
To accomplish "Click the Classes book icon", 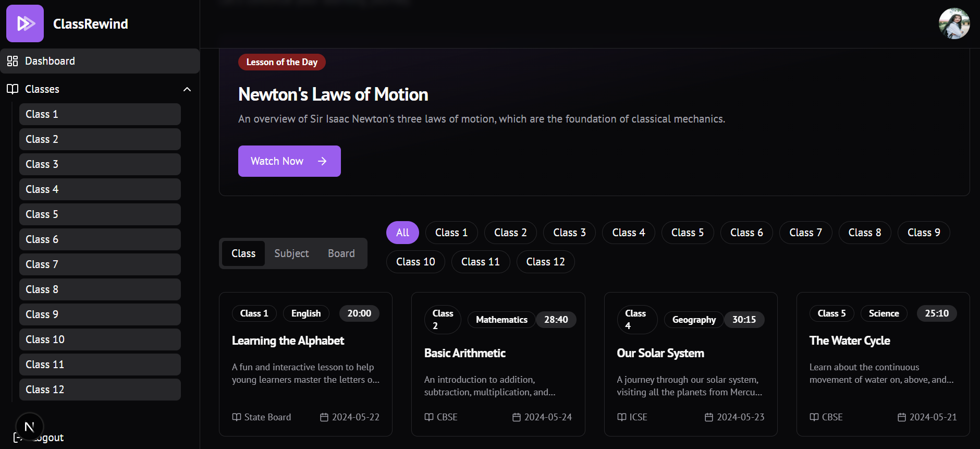I will [13, 89].
